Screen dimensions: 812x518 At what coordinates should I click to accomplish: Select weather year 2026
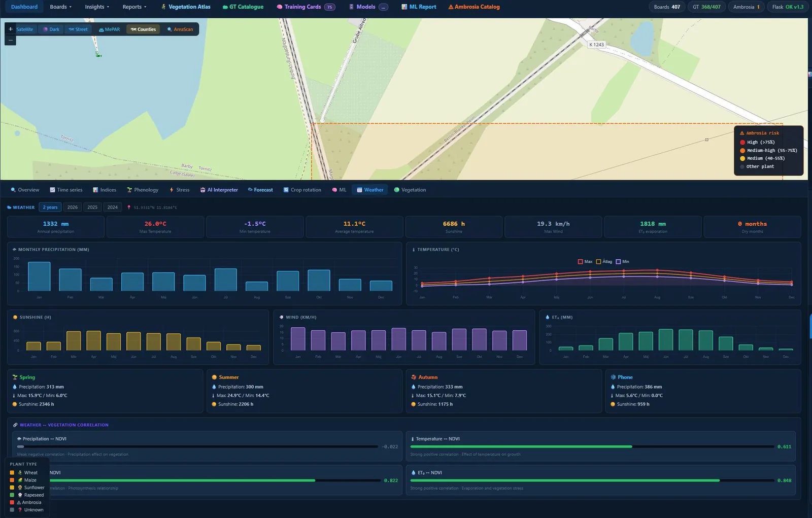(x=73, y=207)
